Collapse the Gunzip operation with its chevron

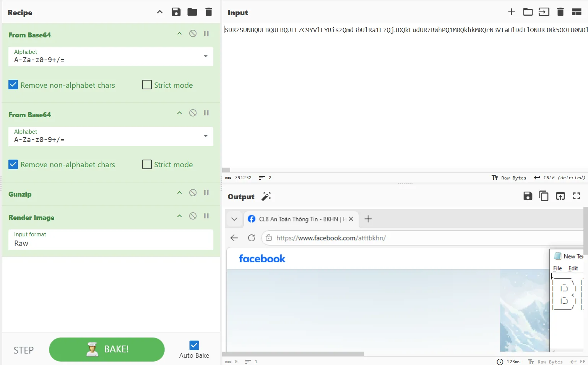pyautogui.click(x=179, y=193)
